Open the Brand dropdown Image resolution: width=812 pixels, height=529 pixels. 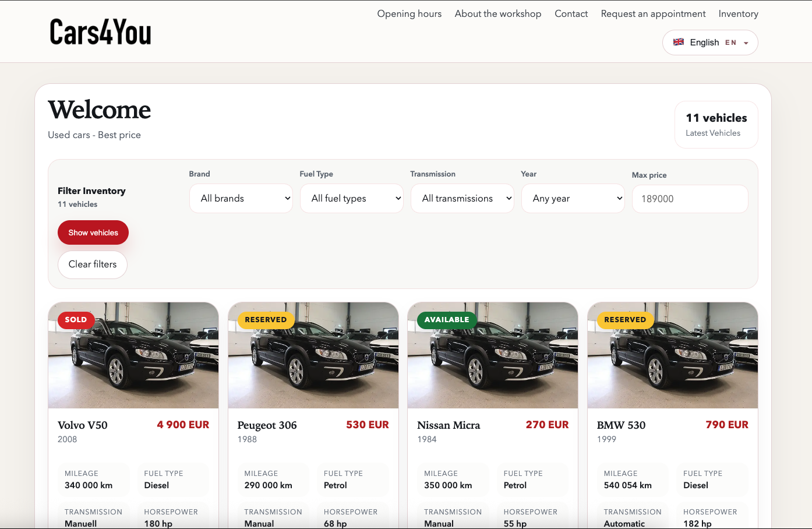241,199
